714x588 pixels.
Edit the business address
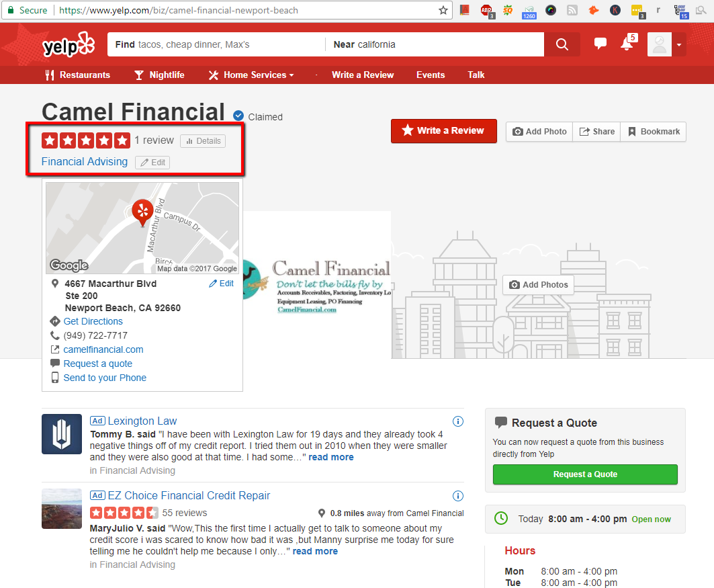[x=221, y=284]
